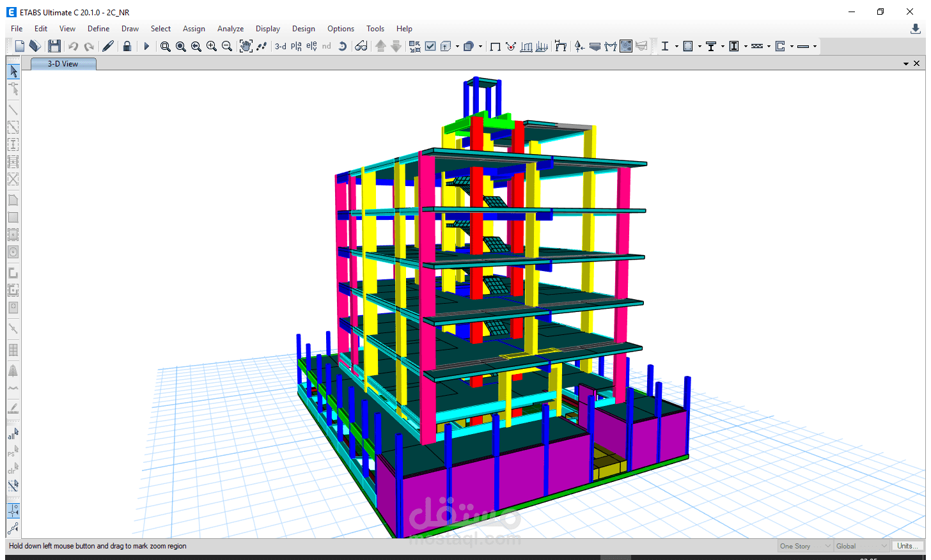Open the Assign menu
The image size is (931, 560).
point(194,29)
